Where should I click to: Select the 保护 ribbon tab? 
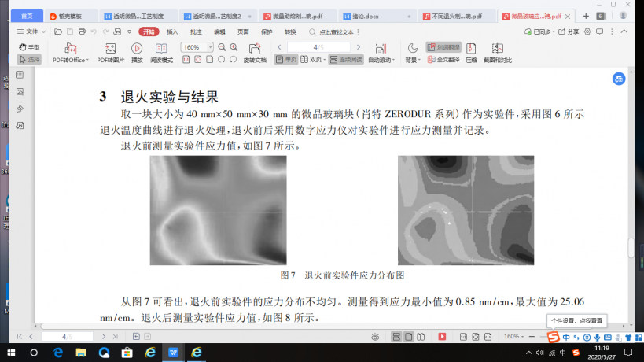click(x=267, y=31)
